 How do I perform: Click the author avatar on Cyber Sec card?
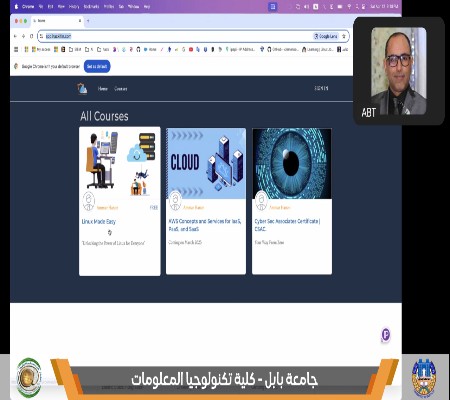tap(261, 201)
